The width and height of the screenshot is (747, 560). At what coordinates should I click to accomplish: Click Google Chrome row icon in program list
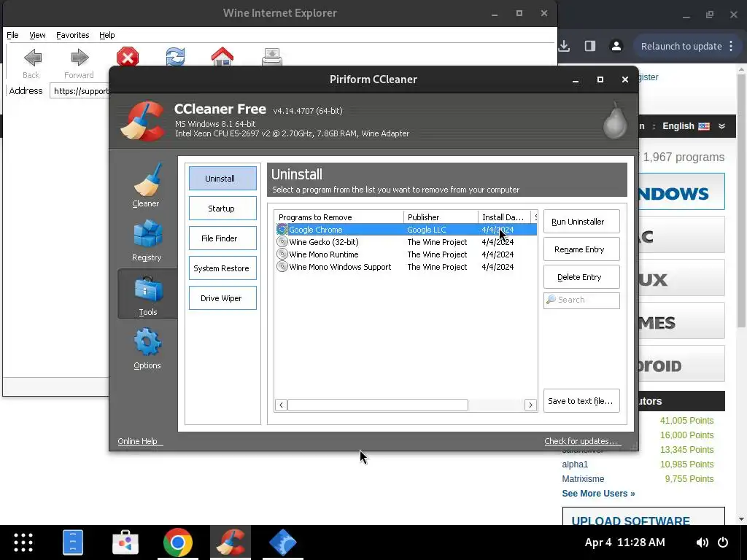282,230
